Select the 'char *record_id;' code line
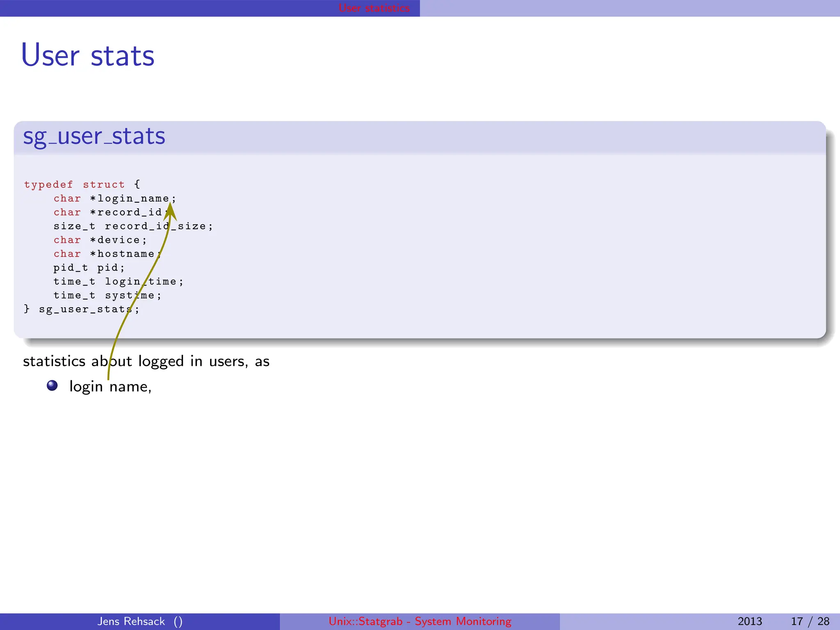 111,212
